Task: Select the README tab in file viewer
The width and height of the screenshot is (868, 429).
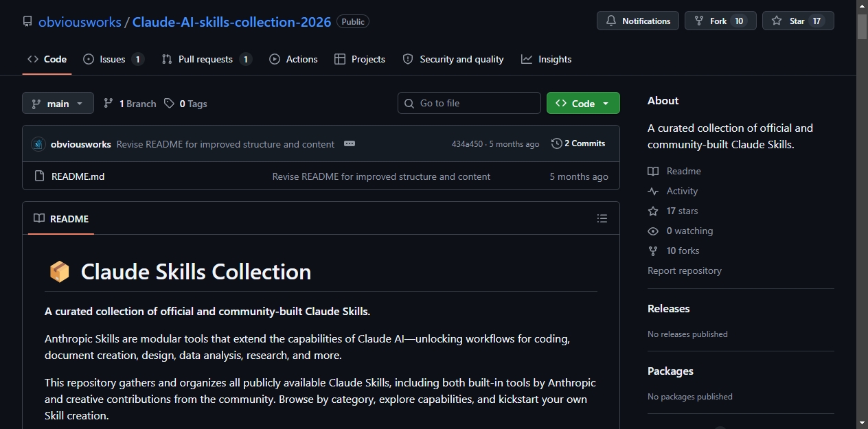Action: coord(61,218)
